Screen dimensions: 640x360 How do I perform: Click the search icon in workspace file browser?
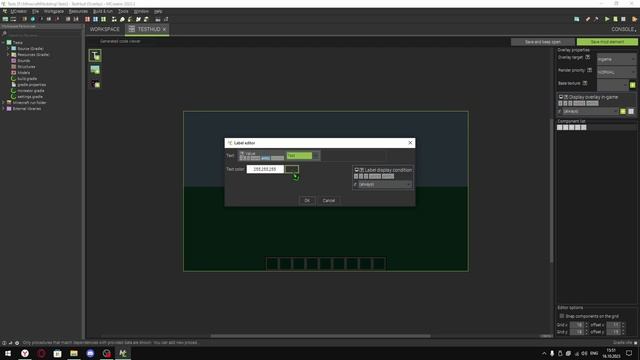click(4, 34)
